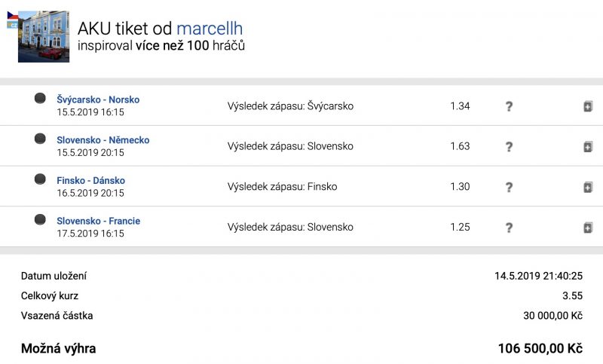Expand the Slovensko - Německo bet row plus
603x364 pixels.
[x=588, y=147]
